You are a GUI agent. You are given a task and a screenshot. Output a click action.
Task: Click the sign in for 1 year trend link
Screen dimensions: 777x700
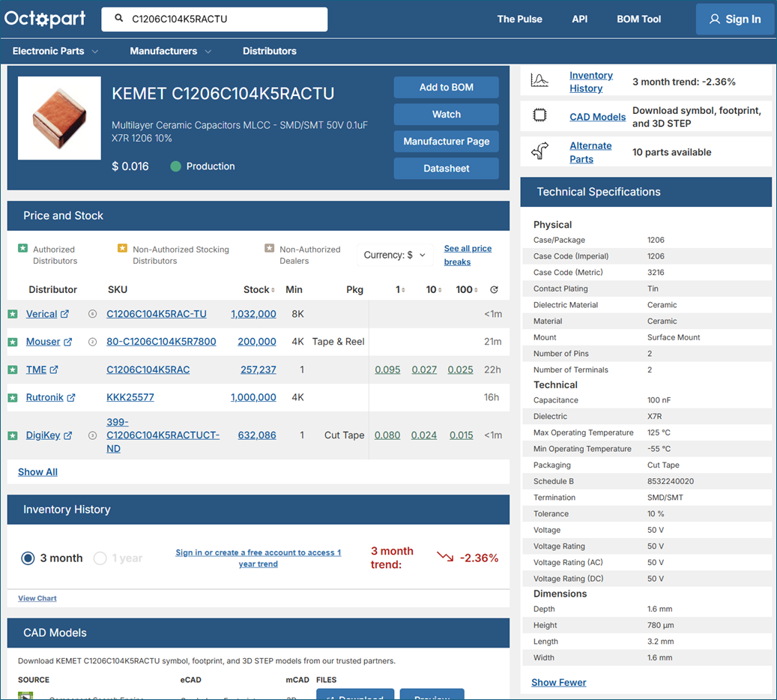point(259,558)
